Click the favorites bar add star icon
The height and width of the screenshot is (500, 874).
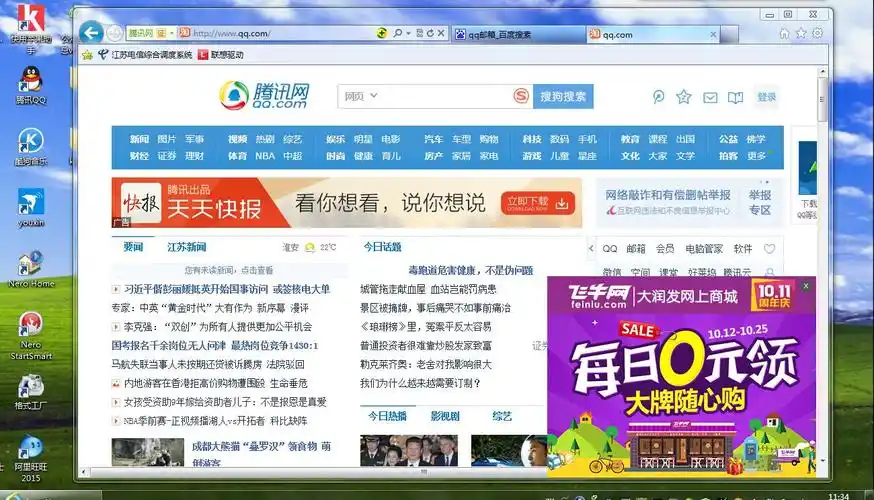coord(88,55)
